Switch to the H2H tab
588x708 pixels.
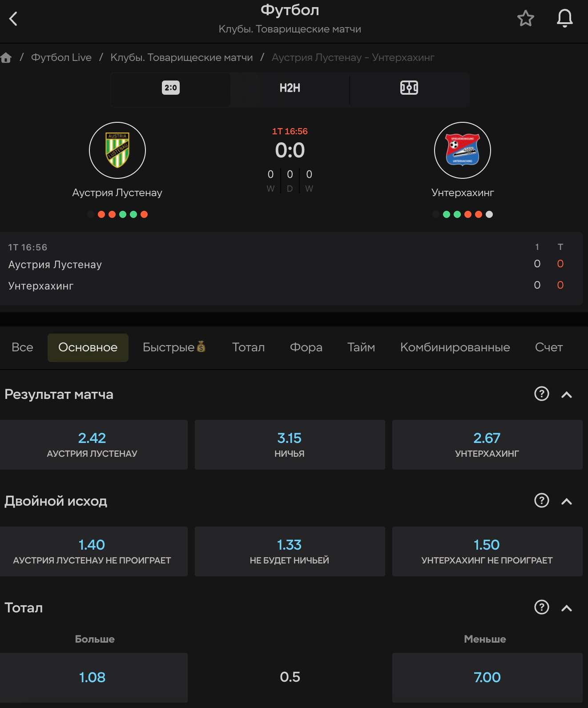pyautogui.click(x=290, y=88)
